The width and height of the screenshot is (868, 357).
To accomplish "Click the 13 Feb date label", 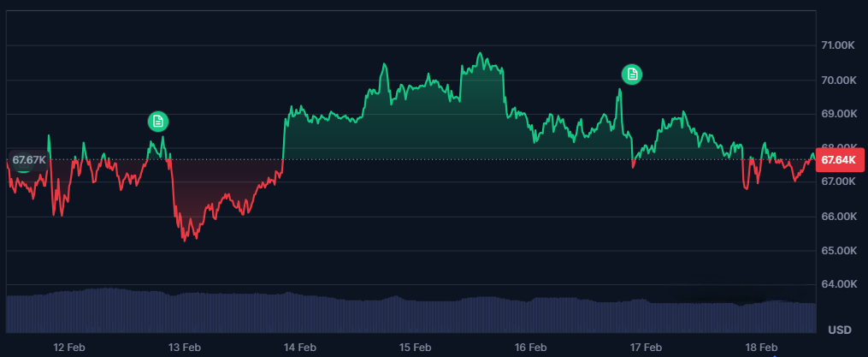I will pos(185,348).
